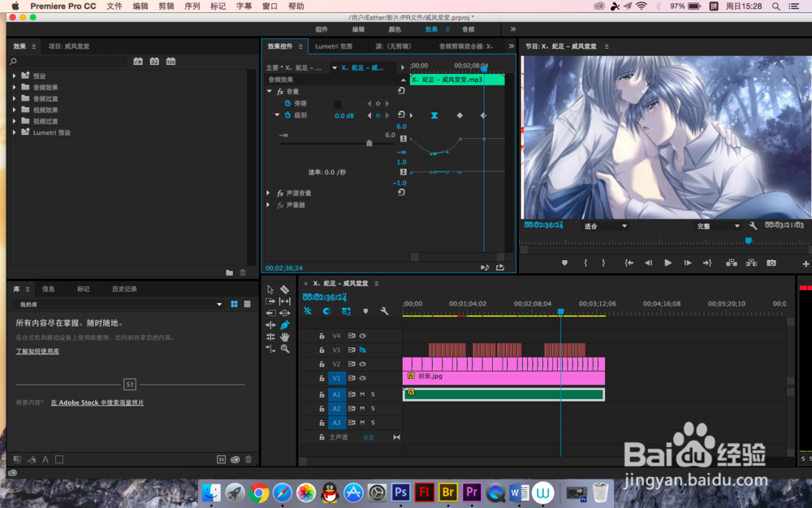Click the timeline playhead marker

(560, 311)
